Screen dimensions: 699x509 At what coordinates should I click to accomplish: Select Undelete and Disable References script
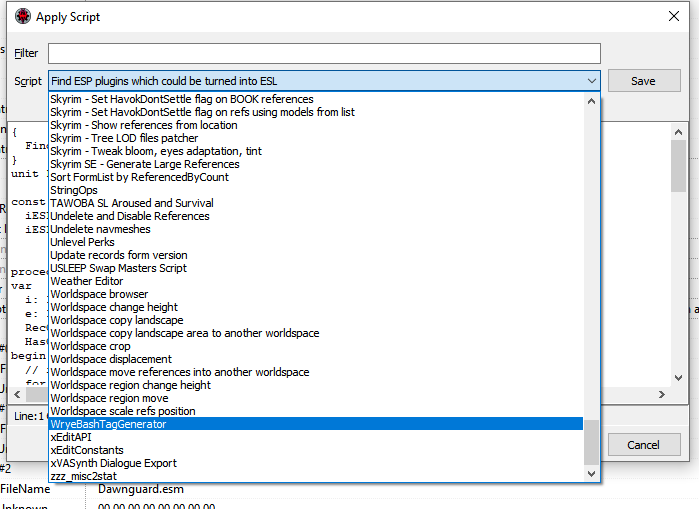tap(130, 216)
